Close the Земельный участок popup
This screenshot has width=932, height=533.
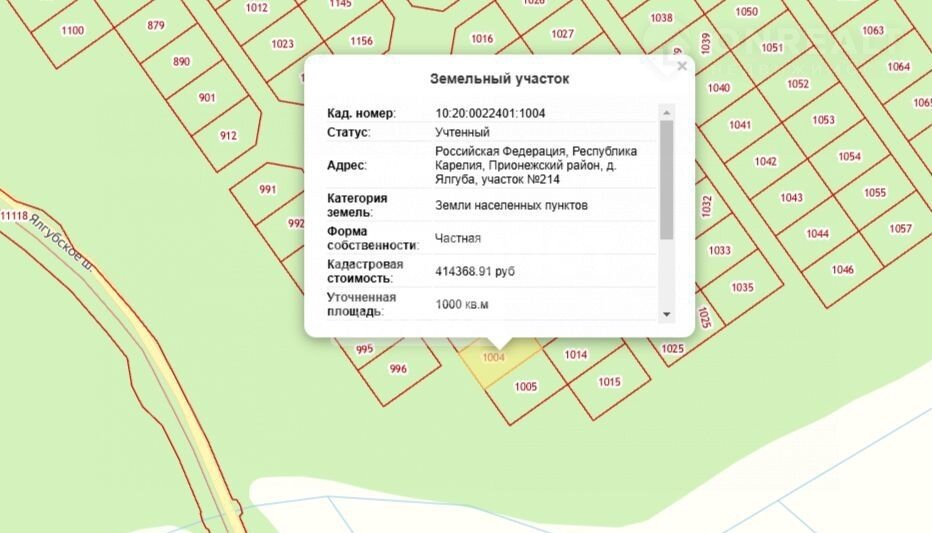[682, 67]
